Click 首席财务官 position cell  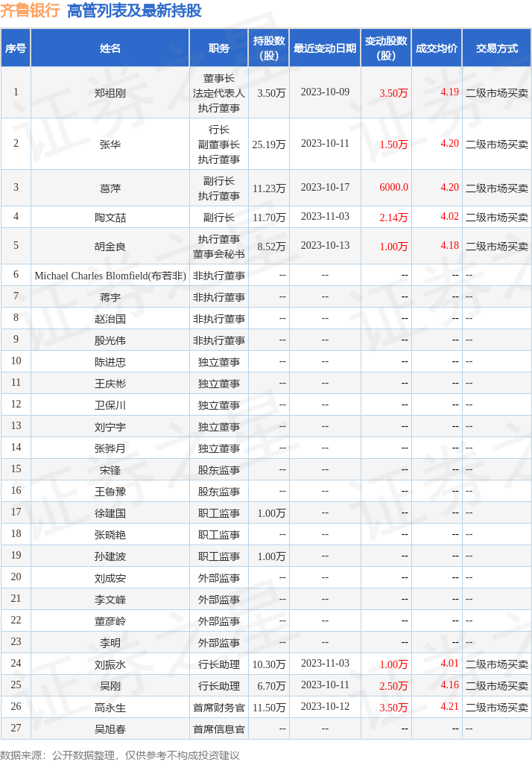[219, 708]
